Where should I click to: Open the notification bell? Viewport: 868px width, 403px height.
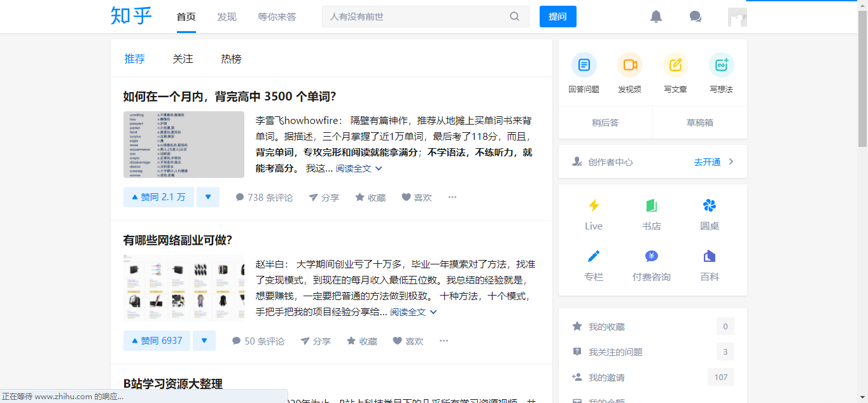click(x=656, y=17)
